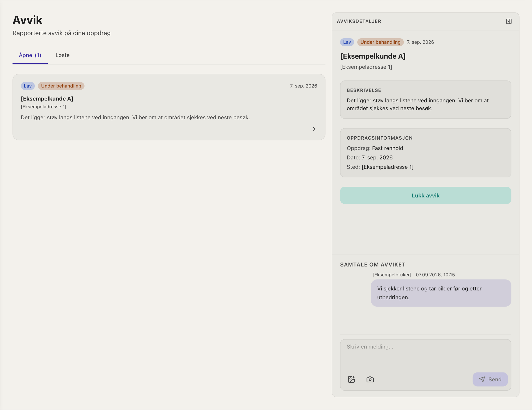Select the AVVIKSDETALJER panel header label

click(359, 21)
